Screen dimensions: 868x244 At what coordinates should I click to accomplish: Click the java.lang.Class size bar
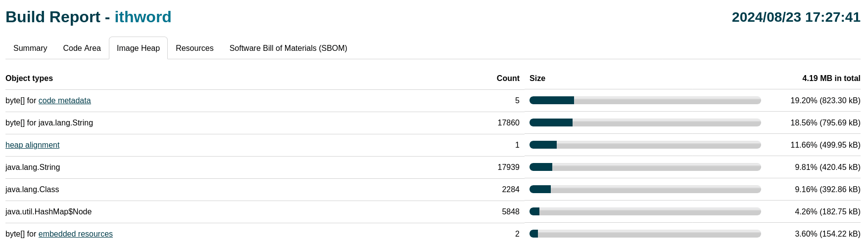coord(645,189)
